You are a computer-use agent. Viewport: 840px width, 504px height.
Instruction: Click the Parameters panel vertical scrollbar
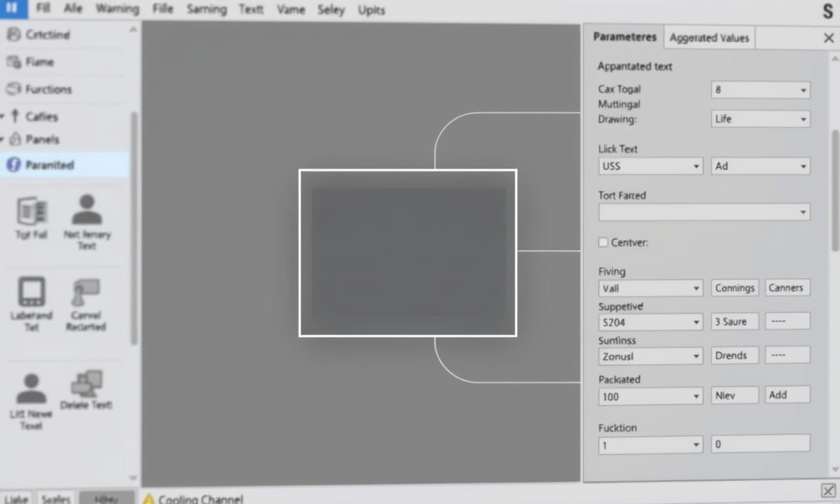coord(834,189)
